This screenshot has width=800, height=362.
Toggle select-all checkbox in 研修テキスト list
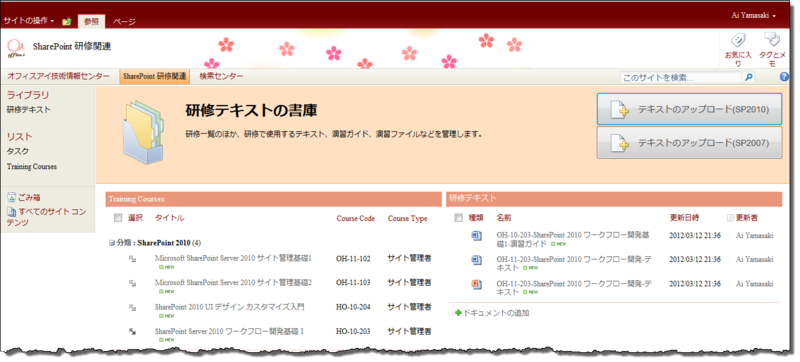tap(458, 218)
